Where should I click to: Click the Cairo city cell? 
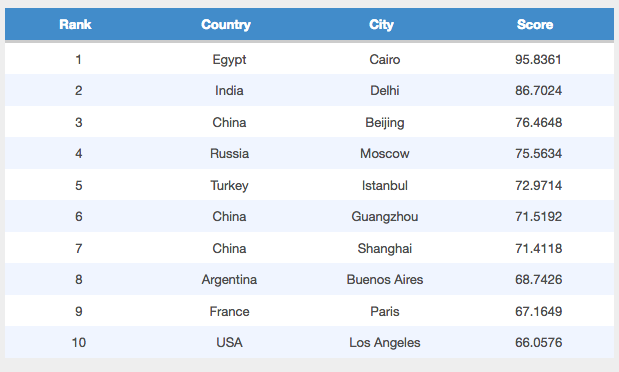point(385,60)
